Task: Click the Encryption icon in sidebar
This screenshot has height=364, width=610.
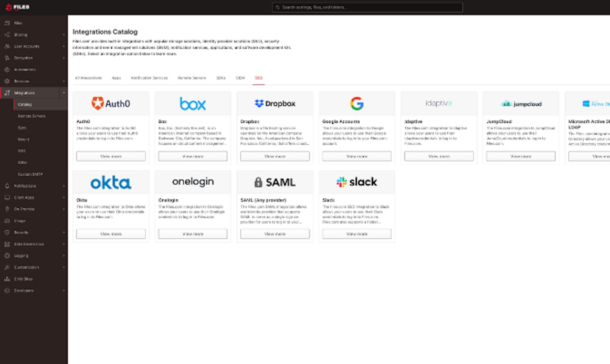Action: (7, 58)
